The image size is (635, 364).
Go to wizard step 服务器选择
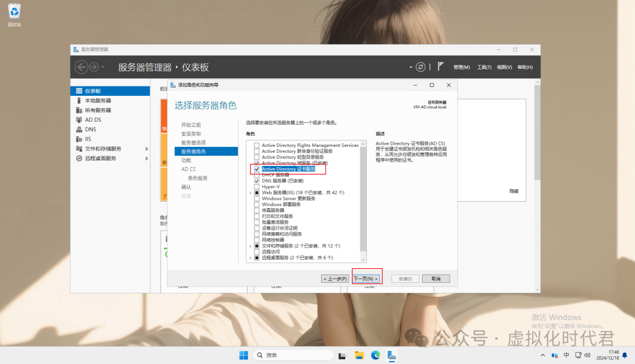(193, 142)
